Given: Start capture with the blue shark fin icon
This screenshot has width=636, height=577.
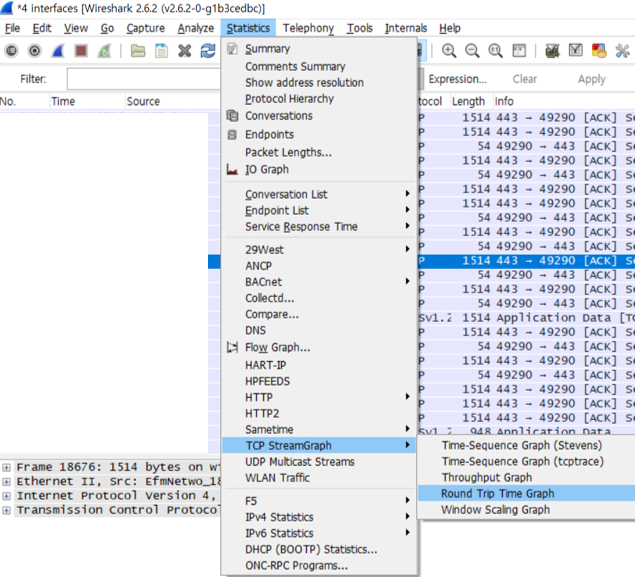Looking at the screenshot, I should click(58, 51).
